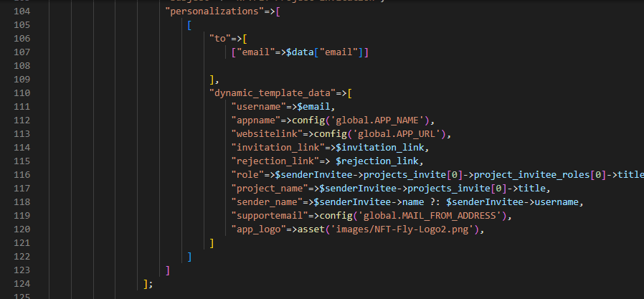
Task: Click the "to" array key
Action: coord(219,38)
